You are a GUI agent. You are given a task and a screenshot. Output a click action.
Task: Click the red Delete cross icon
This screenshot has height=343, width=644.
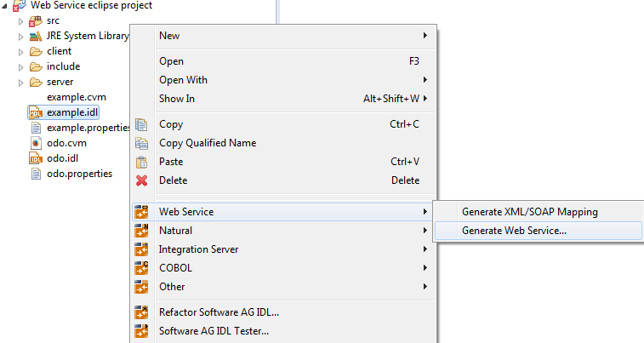[x=142, y=180]
